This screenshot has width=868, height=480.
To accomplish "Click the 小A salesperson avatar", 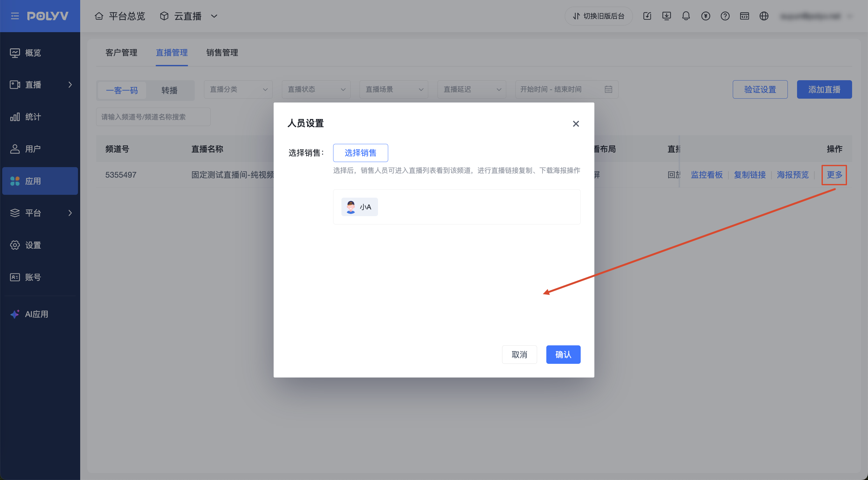I will click(350, 207).
